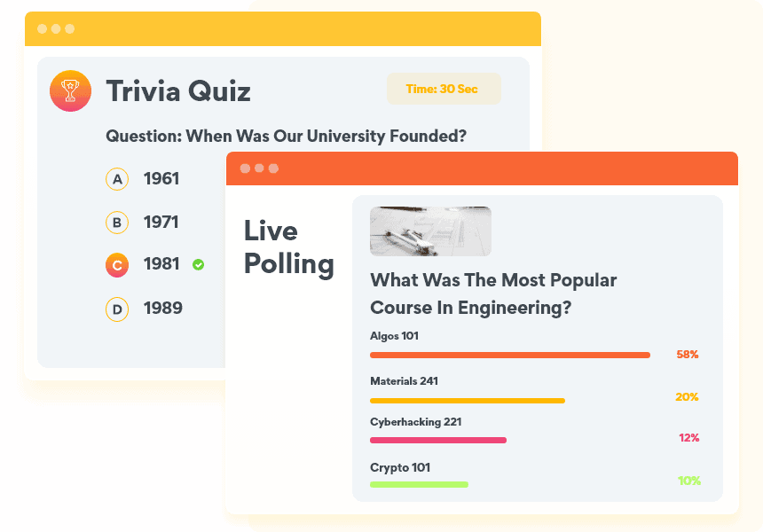The image size is (763, 532).
Task: Click the Crypto 101 poll option label
Action: pyautogui.click(x=400, y=467)
